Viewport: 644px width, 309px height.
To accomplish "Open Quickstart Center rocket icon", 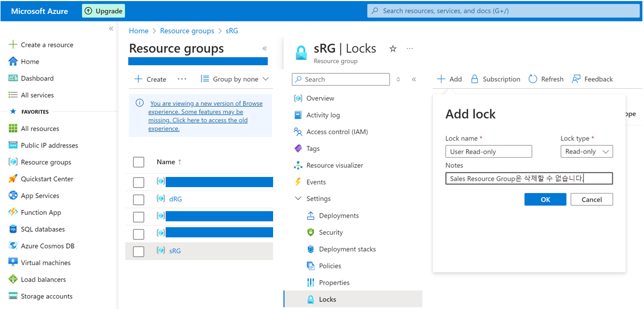I will coord(13,179).
